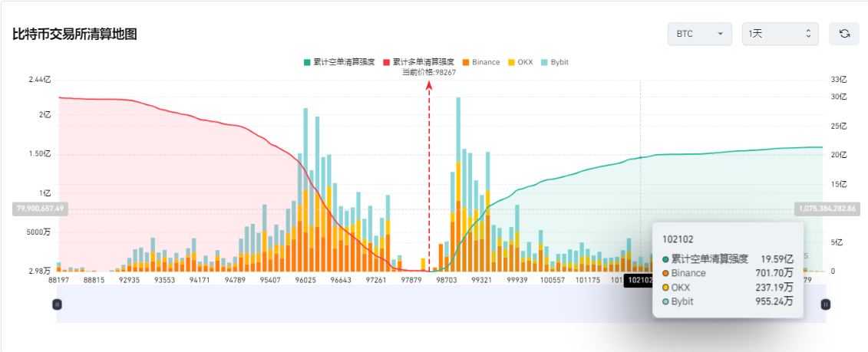Click left y-axis label 2.44亿

(39, 81)
